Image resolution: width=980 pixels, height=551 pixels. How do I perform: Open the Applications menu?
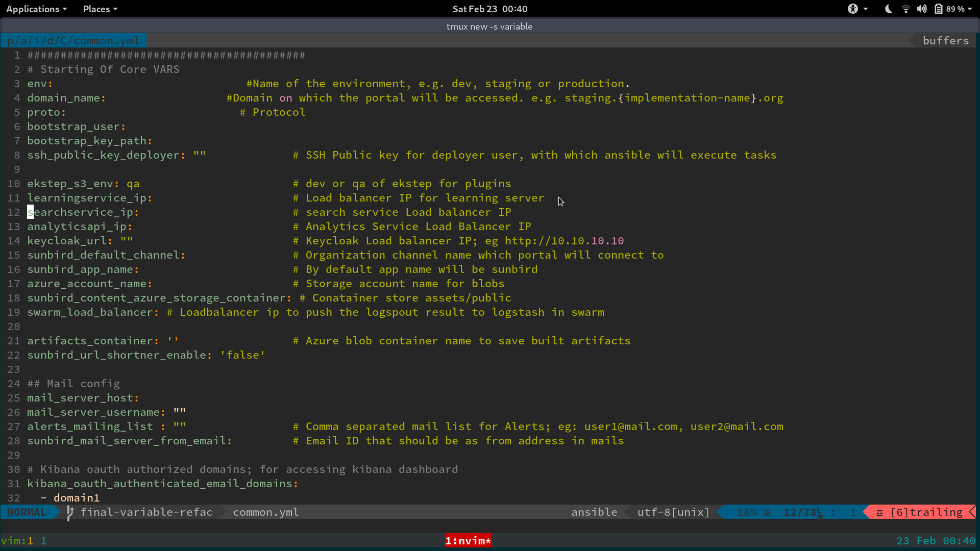(36, 9)
